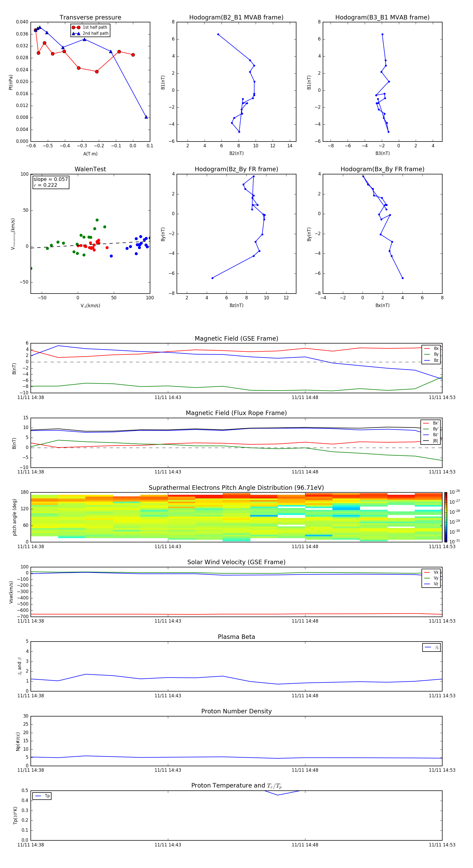Select the 'Solar Wind Velocity (GSE Frame)' title
473x868 pixels.
pos(236,562)
